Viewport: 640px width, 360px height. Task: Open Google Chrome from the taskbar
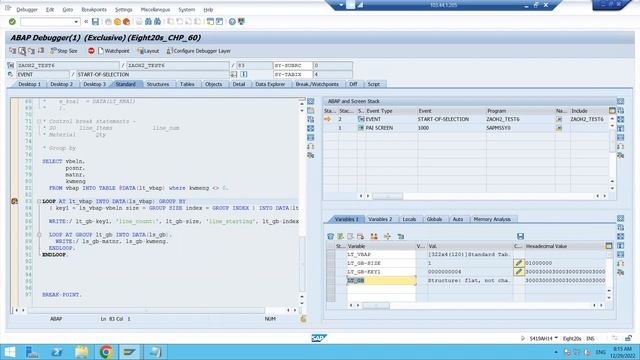pyautogui.click(x=106, y=352)
